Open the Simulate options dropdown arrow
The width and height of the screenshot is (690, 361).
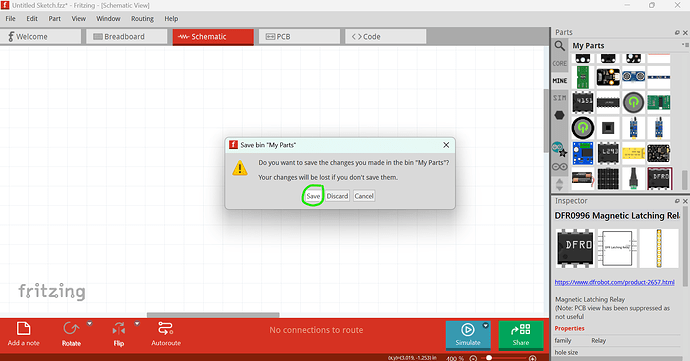485,325
